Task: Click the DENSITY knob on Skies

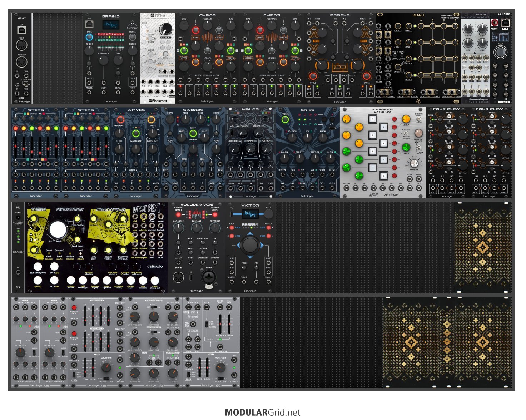Action: [x=300, y=159]
